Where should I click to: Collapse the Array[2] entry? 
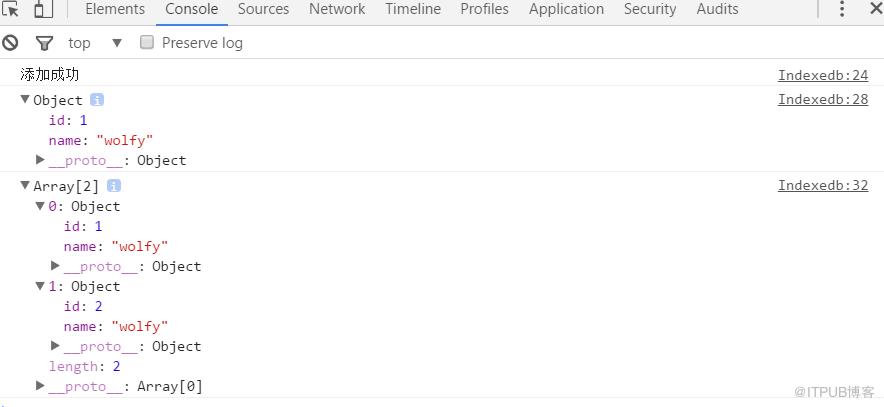(24, 185)
